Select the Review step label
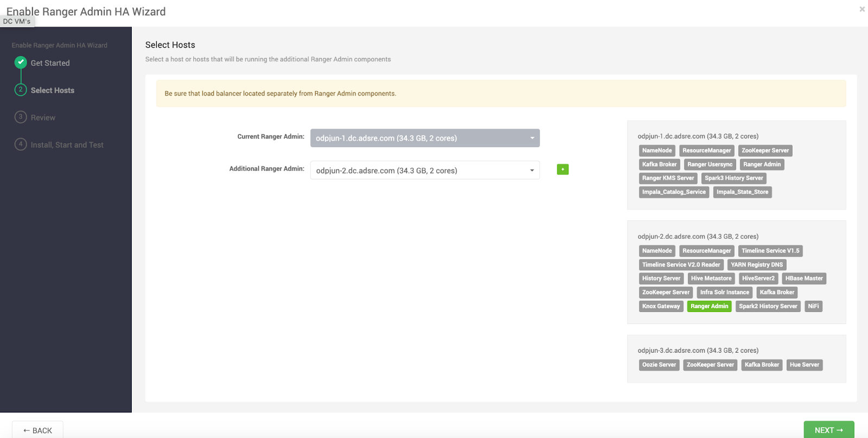Screen dimensions: 868x438 click(43, 117)
